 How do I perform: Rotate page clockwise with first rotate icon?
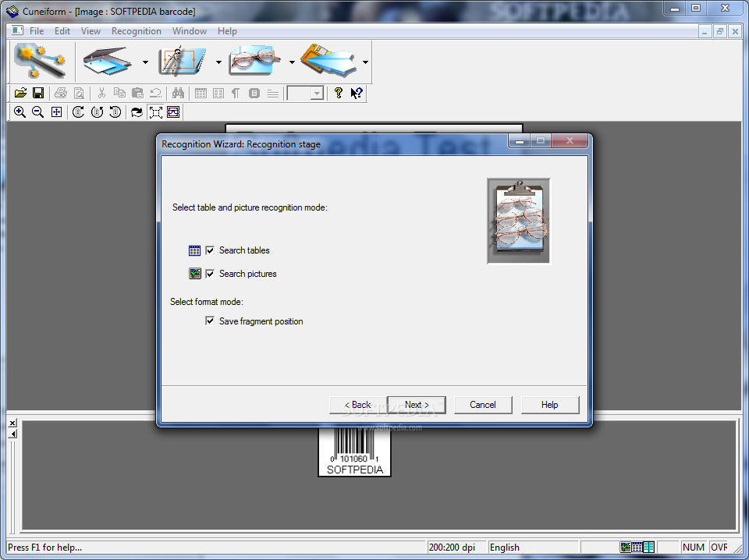[x=78, y=112]
